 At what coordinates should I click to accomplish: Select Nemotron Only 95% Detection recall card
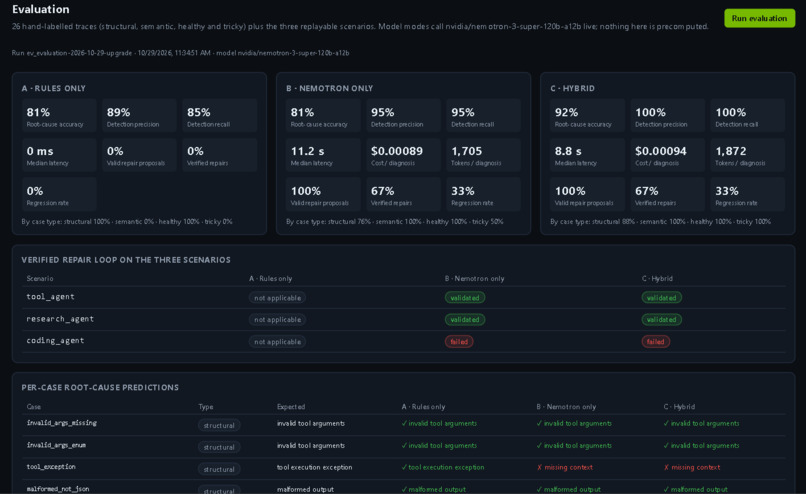(x=484, y=116)
